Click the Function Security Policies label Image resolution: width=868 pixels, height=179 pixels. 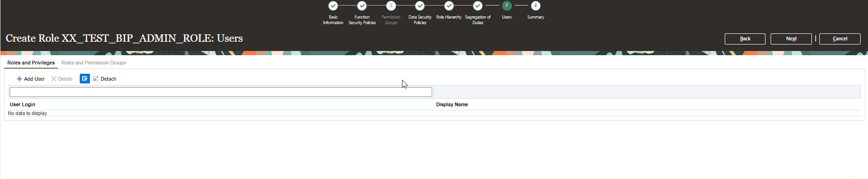coord(362,20)
